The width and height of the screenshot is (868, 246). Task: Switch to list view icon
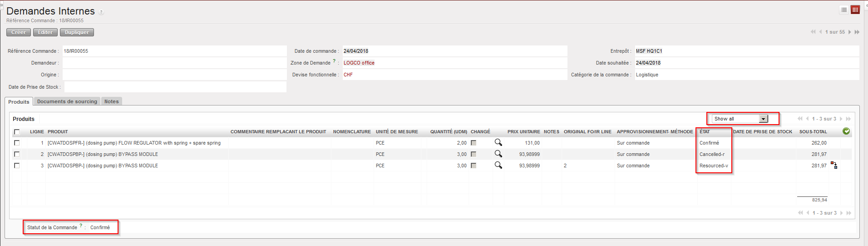(844, 10)
